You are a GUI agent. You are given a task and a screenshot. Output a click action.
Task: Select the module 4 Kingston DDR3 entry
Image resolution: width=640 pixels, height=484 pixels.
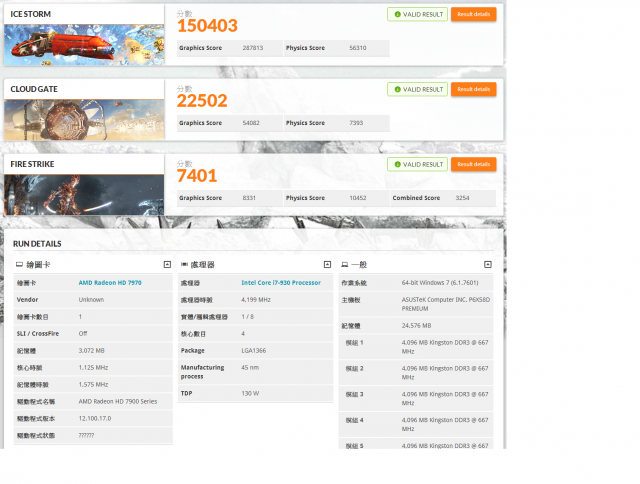445,424
